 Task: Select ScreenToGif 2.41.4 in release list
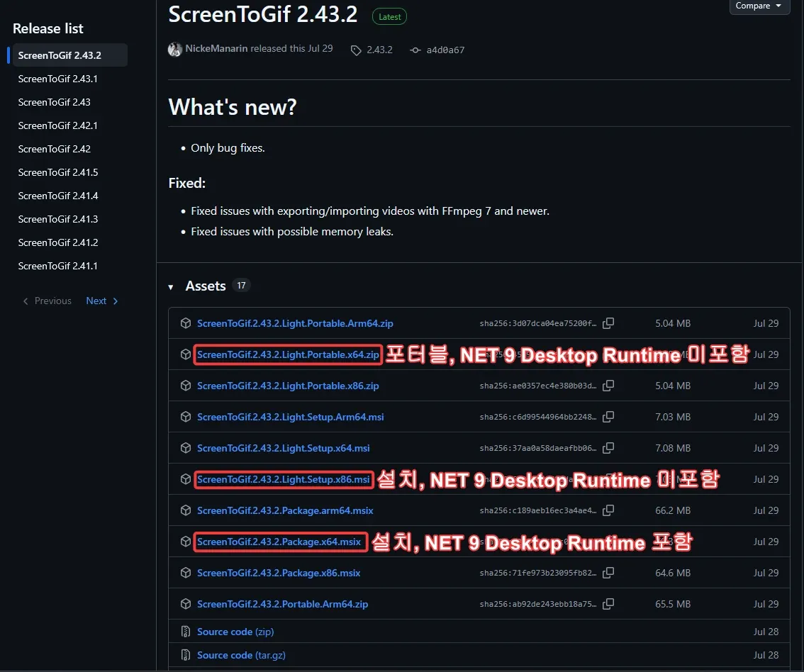click(x=58, y=196)
